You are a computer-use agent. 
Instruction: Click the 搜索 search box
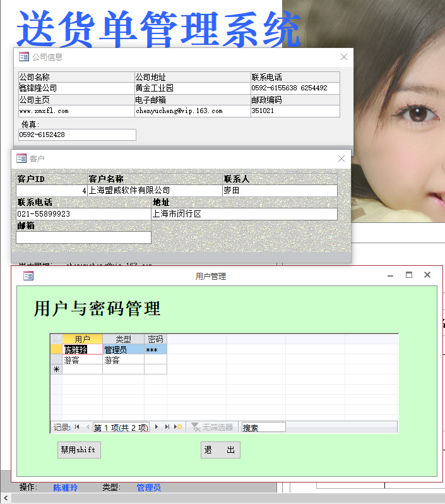(x=263, y=428)
